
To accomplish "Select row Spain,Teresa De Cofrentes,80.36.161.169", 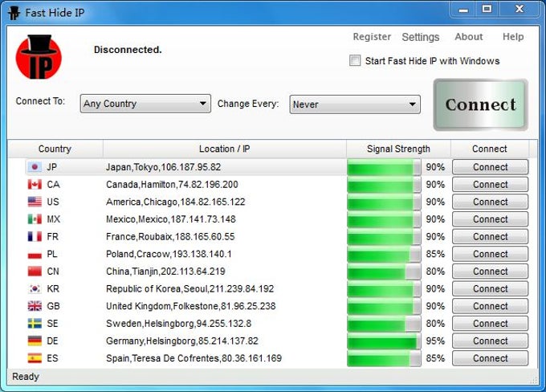I will [194, 358].
